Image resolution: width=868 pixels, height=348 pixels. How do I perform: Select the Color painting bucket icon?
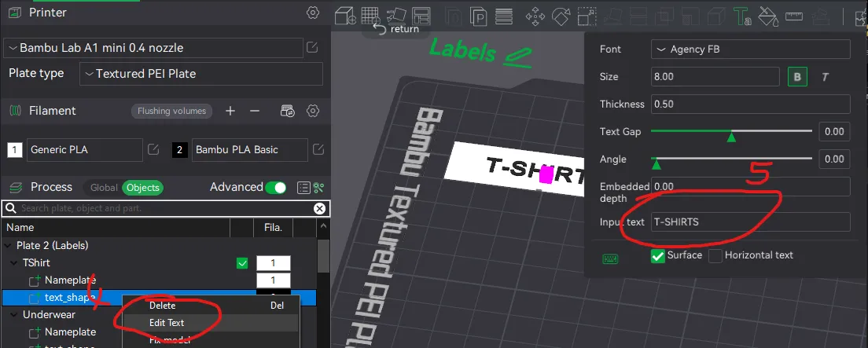coord(768,16)
